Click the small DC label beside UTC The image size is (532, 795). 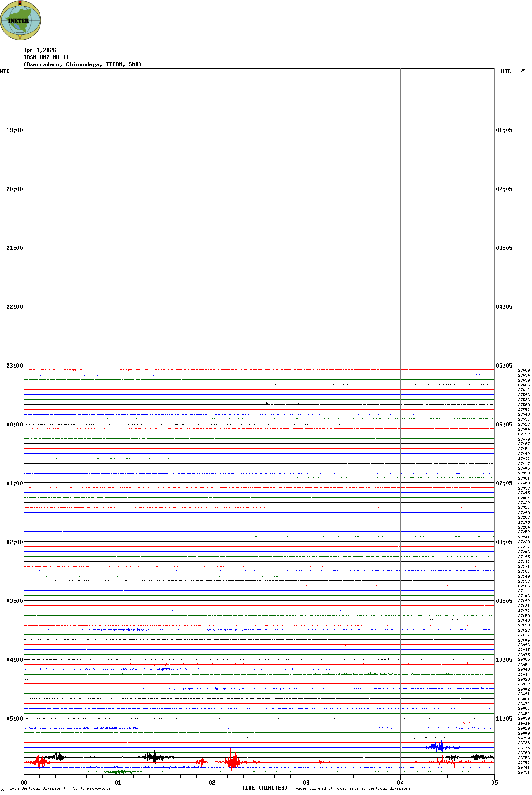point(523,70)
